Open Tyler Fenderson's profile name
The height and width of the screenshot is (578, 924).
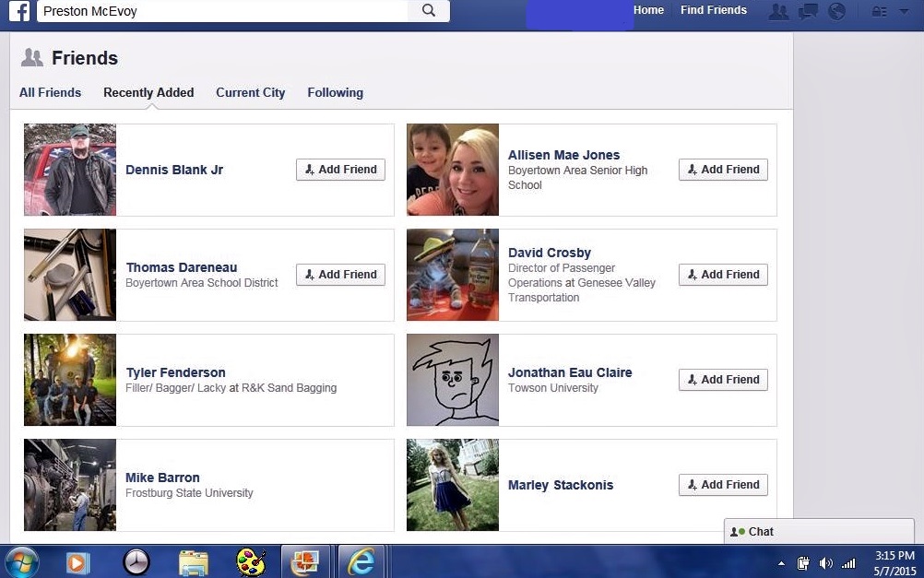pos(175,372)
